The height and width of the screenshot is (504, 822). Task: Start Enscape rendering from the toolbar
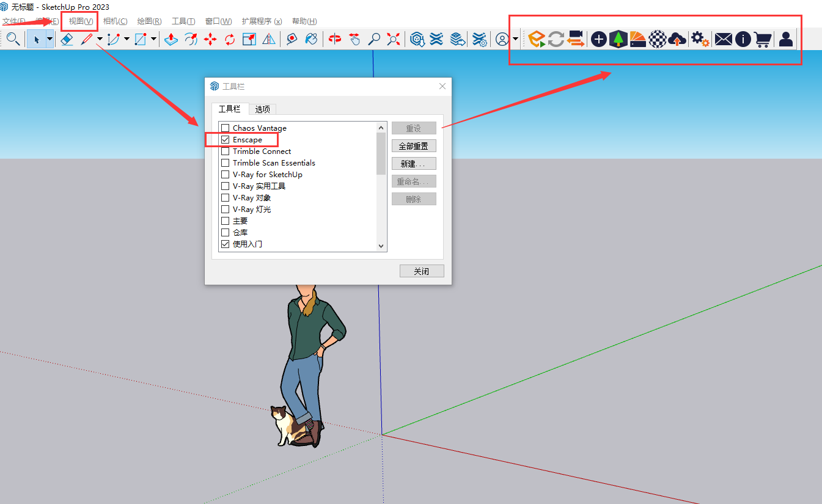click(535, 38)
